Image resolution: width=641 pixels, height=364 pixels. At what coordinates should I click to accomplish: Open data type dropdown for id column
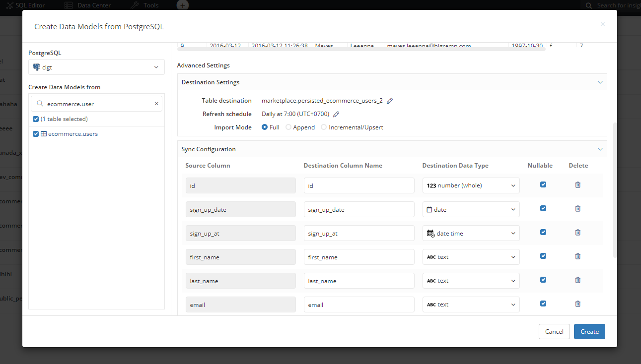click(471, 185)
